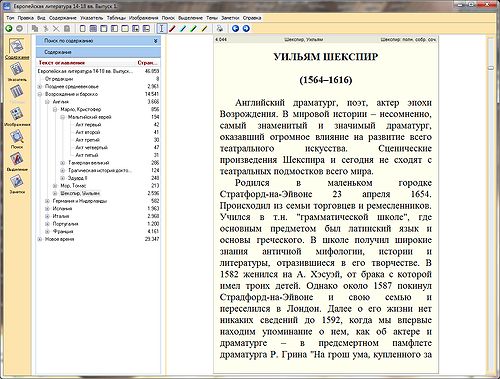
Task: Click the document vertical scrollbar thumb
Action: pos(491,68)
